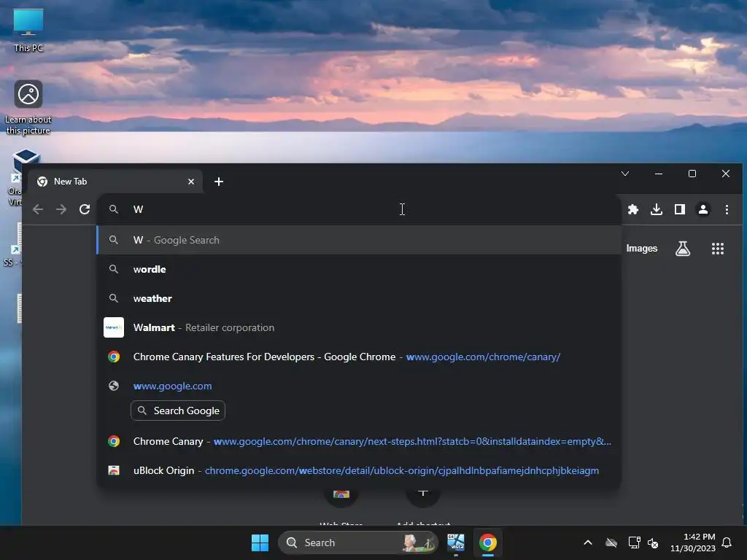Open the notification bell icon
Screen dimensions: 747x560
727,542
